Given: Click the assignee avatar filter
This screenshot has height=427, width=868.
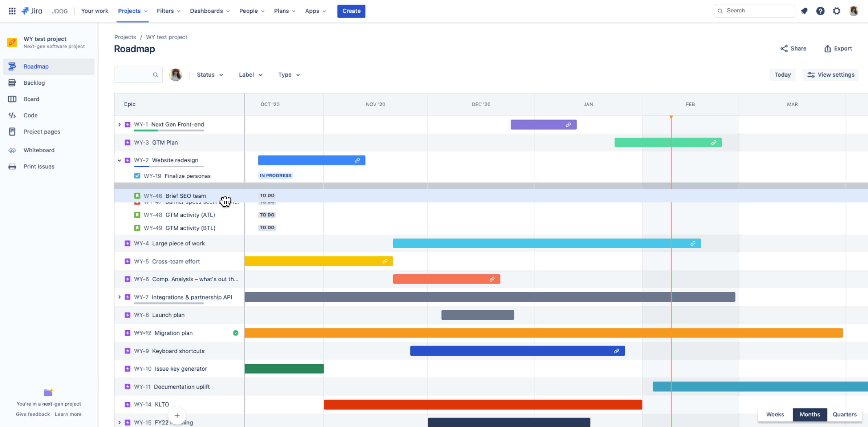Looking at the screenshot, I should 176,75.
